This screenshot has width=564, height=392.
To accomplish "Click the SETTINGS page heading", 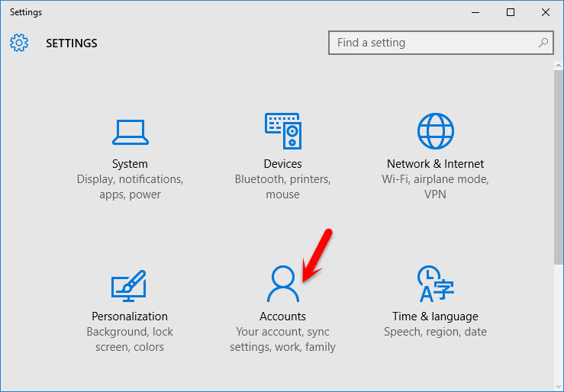I will 72,43.
